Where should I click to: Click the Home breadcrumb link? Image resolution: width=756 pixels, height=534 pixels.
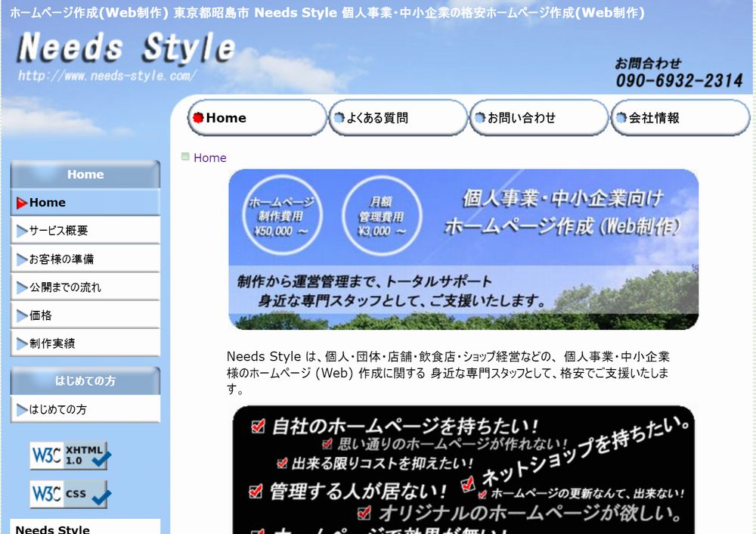click(x=210, y=158)
